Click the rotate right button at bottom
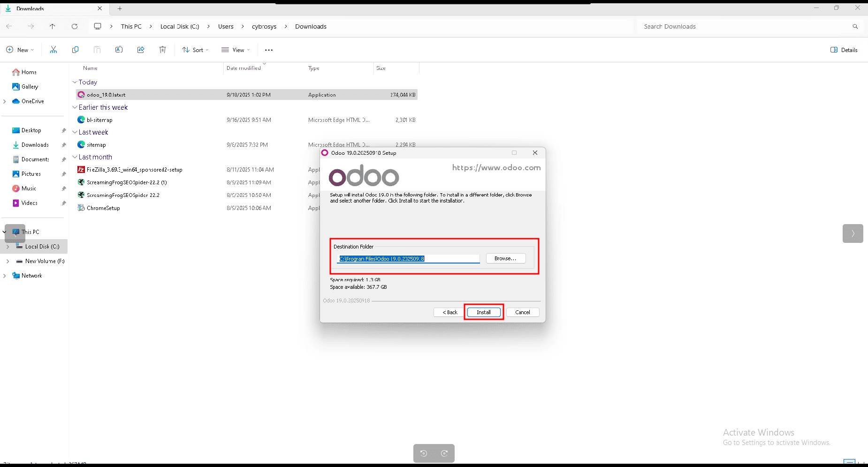868x467 pixels. tap(444, 453)
